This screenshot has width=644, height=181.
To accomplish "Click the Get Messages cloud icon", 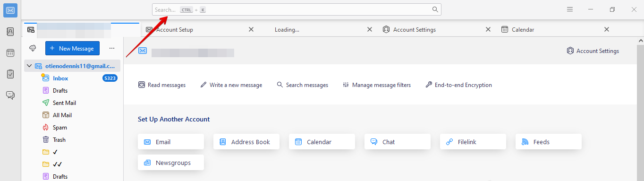I will coord(33,48).
